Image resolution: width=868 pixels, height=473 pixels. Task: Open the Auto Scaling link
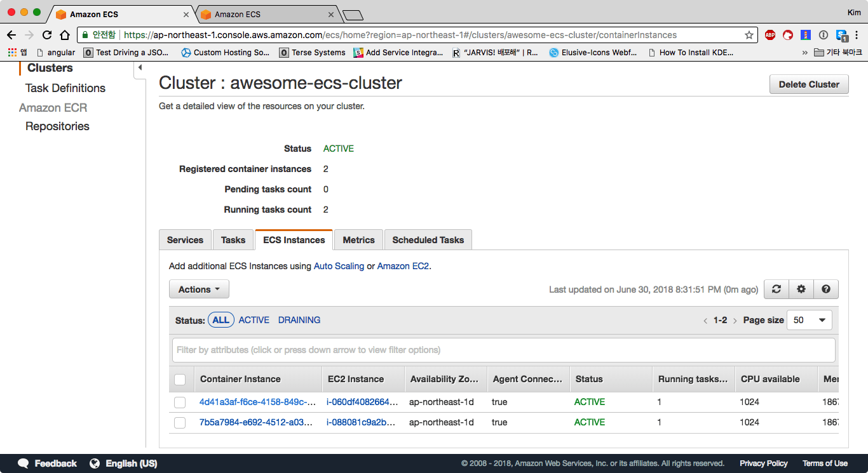tap(339, 266)
